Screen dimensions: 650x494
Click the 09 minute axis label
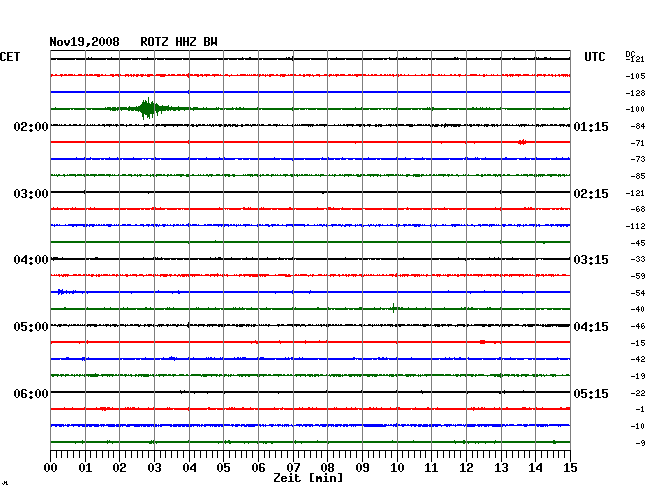(x=362, y=468)
